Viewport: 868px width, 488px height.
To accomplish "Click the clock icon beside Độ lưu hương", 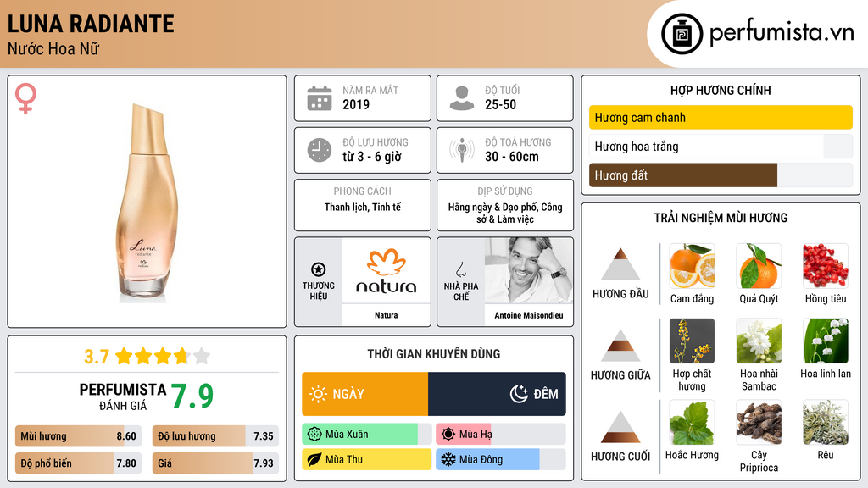I will [x=320, y=150].
